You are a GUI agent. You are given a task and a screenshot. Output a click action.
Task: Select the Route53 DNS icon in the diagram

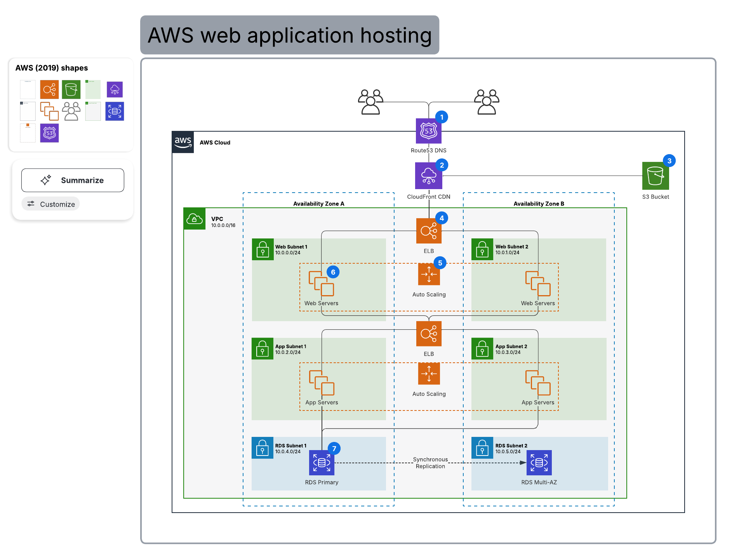pos(428,131)
